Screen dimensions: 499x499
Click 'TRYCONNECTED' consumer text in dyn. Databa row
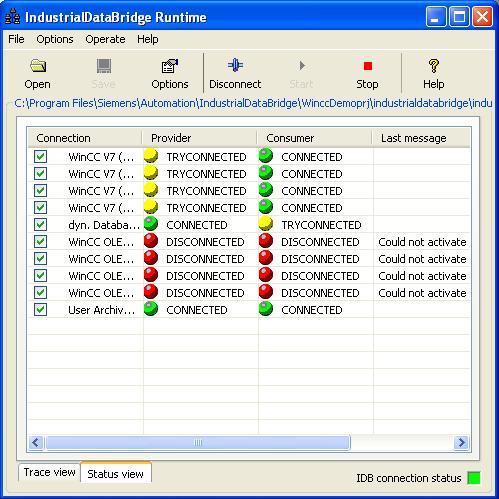pyautogui.click(x=321, y=225)
